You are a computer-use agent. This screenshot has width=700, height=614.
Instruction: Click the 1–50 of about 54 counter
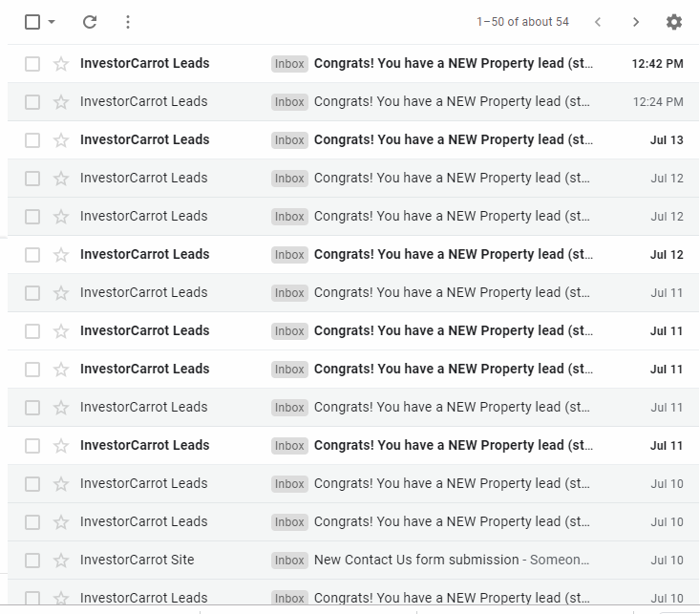pos(522,22)
